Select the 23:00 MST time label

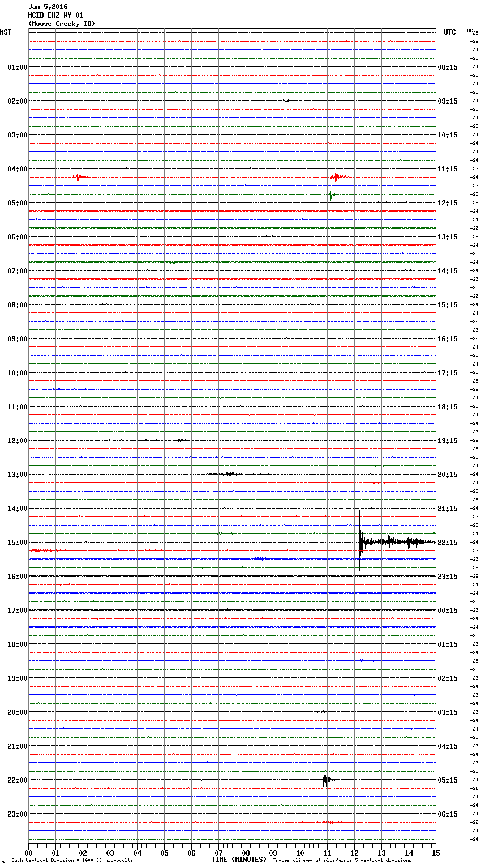(x=18, y=814)
